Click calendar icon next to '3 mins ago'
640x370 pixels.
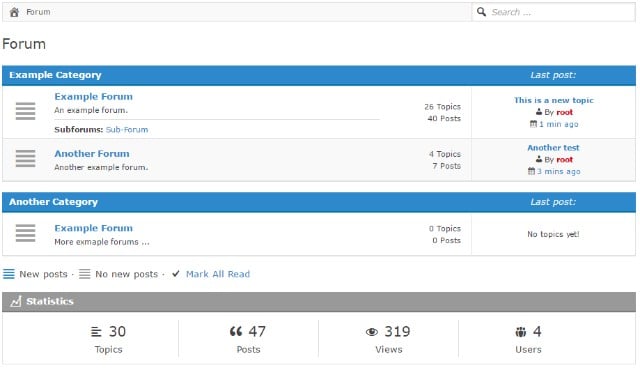[x=531, y=171]
